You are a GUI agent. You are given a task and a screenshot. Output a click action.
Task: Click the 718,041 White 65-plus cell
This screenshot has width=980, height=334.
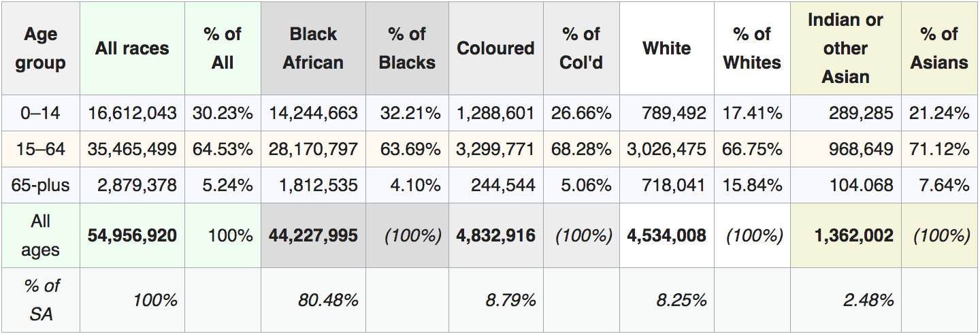tap(666, 185)
